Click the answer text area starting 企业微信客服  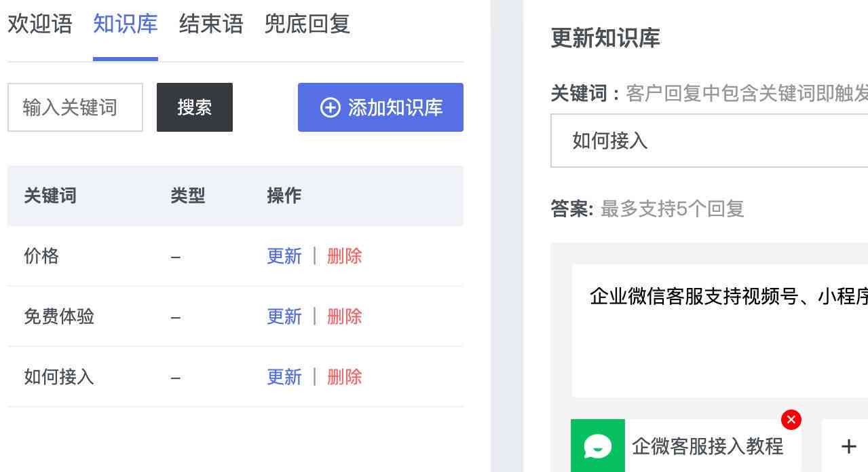point(719,331)
